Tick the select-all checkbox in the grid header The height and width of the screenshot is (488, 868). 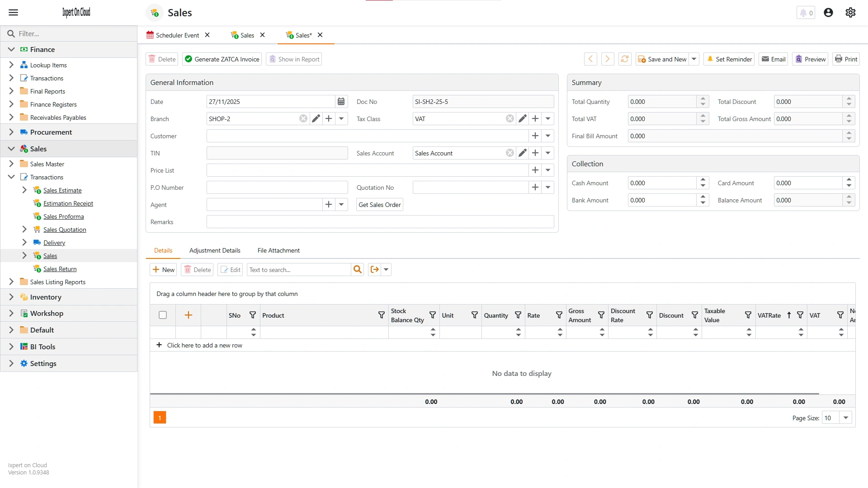tap(163, 315)
